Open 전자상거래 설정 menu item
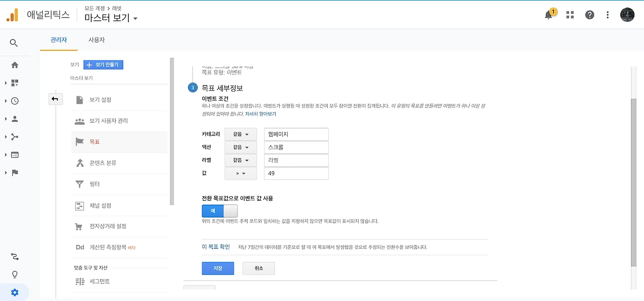This screenshot has width=644, height=301. 119,227
